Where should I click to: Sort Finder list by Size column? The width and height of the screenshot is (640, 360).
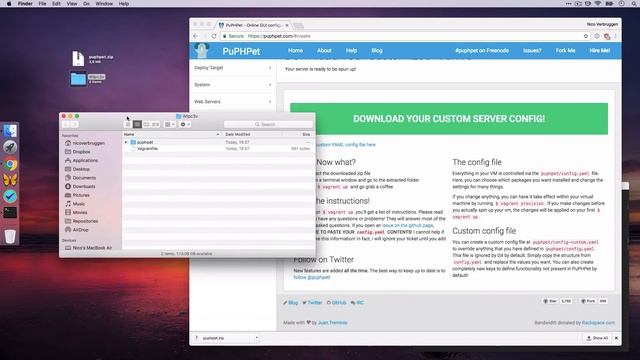pyautogui.click(x=306, y=134)
